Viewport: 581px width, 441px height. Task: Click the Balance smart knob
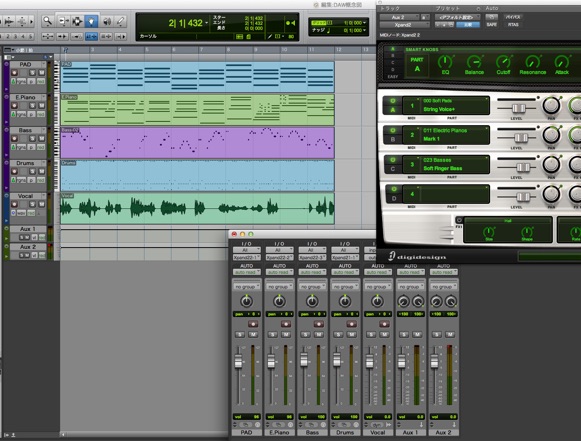click(474, 62)
